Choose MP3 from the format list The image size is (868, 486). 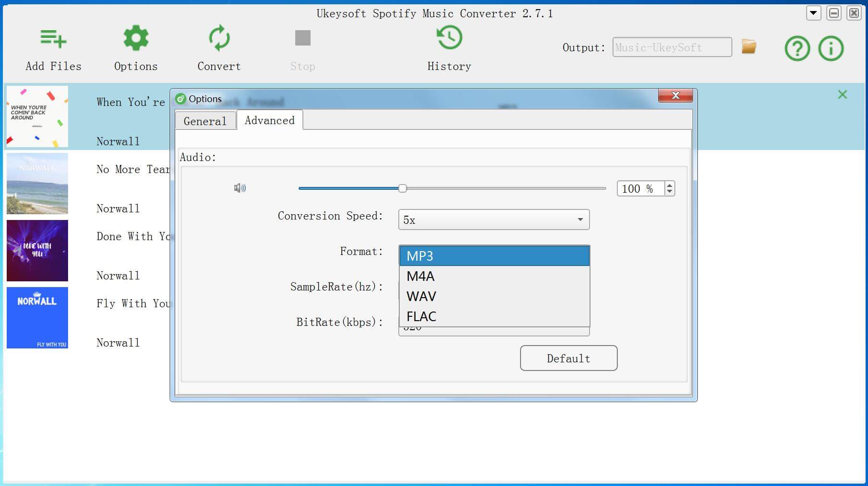pos(494,256)
